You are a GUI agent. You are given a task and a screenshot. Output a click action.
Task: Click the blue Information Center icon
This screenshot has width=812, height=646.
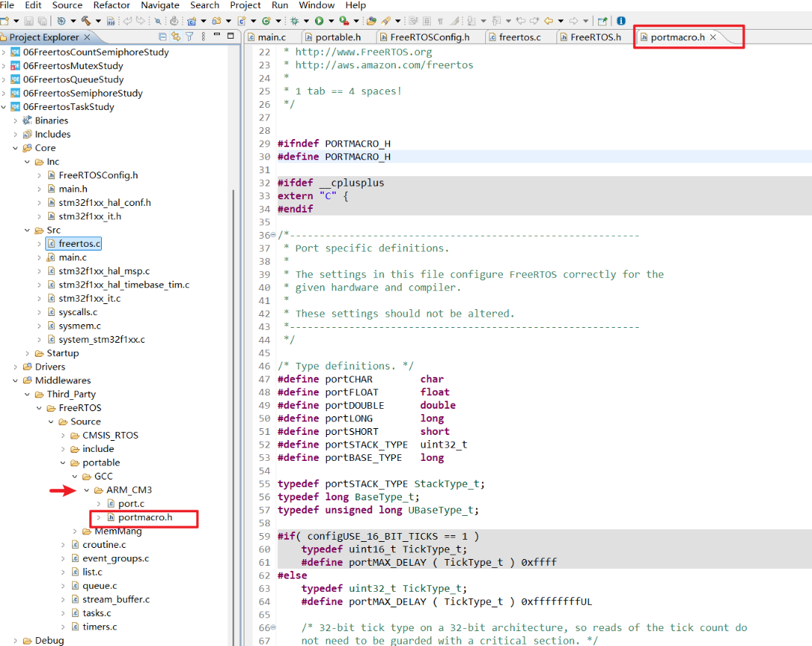tap(621, 21)
